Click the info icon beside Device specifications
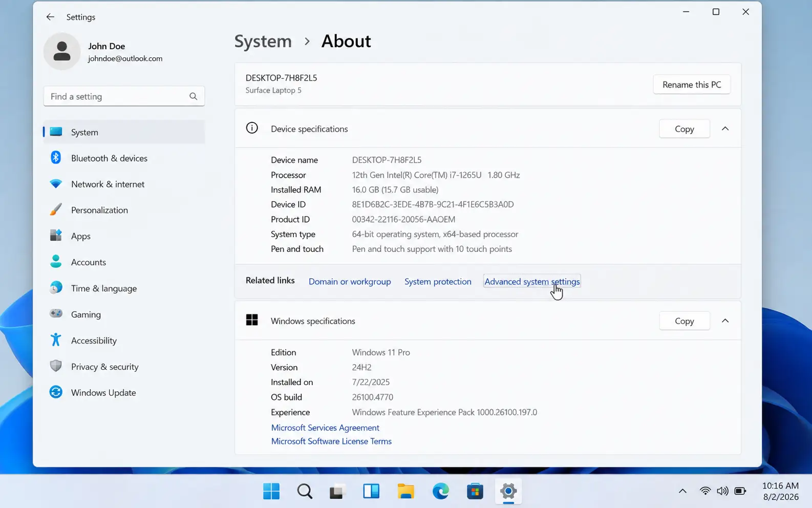This screenshot has height=508, width=812. point(252,128)
